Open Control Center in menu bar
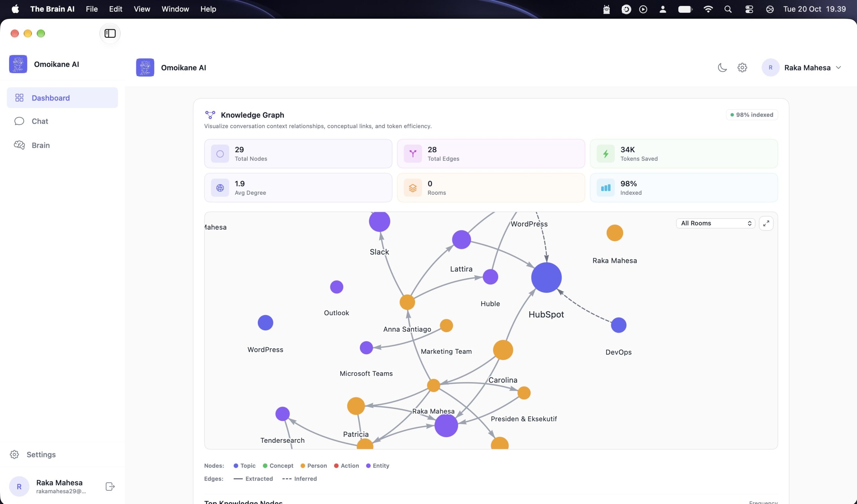 coord(749,9)
